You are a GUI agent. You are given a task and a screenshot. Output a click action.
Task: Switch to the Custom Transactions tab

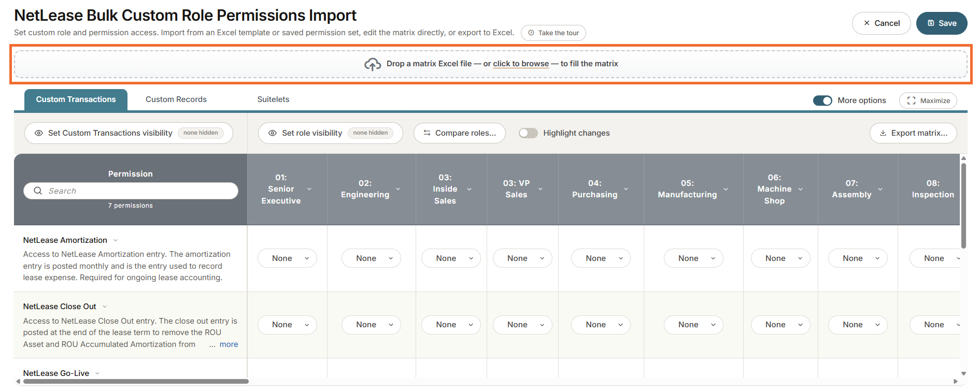tap(76, 99)
